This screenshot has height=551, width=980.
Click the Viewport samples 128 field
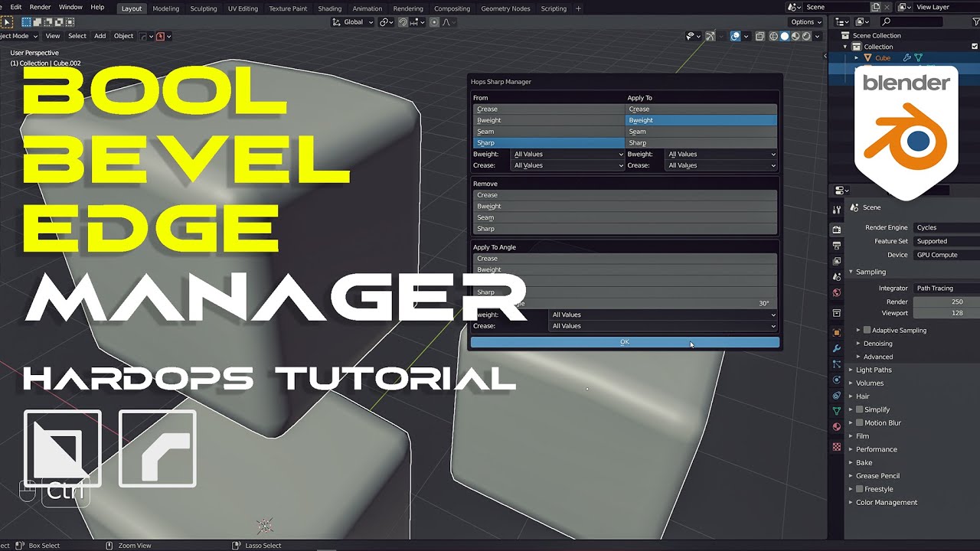point(946,313)
